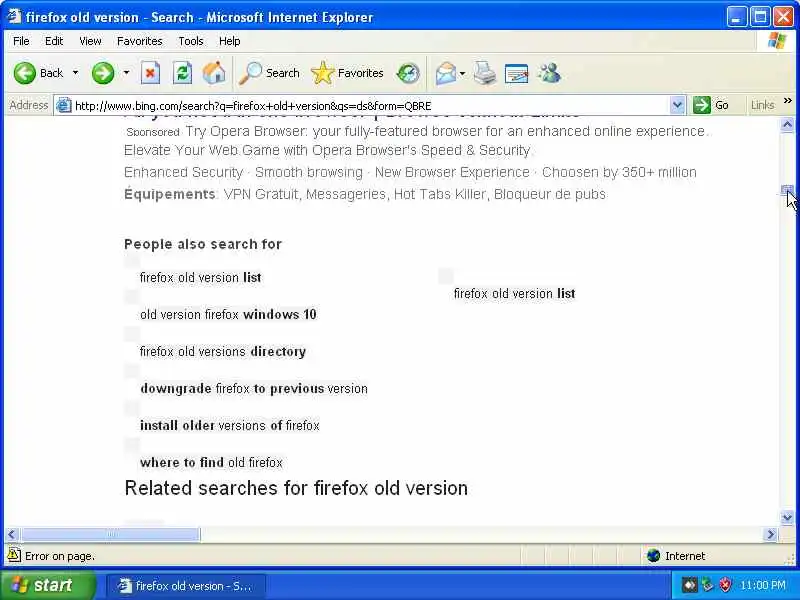
Task: Click 'Enhanced Security' ad text
Action: (184, 172)
